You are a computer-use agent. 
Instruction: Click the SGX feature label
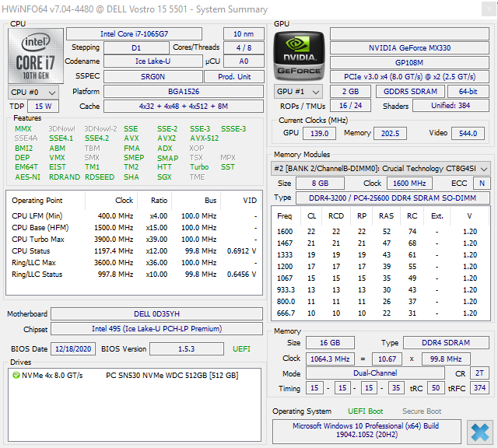164,177
